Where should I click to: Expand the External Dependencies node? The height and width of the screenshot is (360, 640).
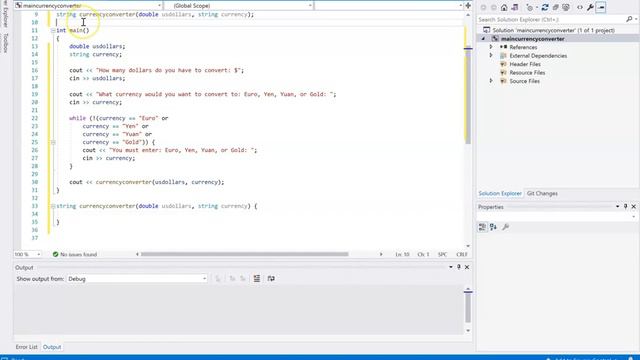pos(491,56)
